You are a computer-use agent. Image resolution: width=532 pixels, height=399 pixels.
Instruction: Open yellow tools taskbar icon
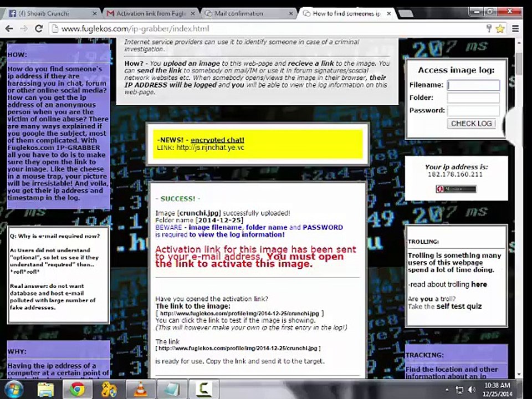click(109, 389)
